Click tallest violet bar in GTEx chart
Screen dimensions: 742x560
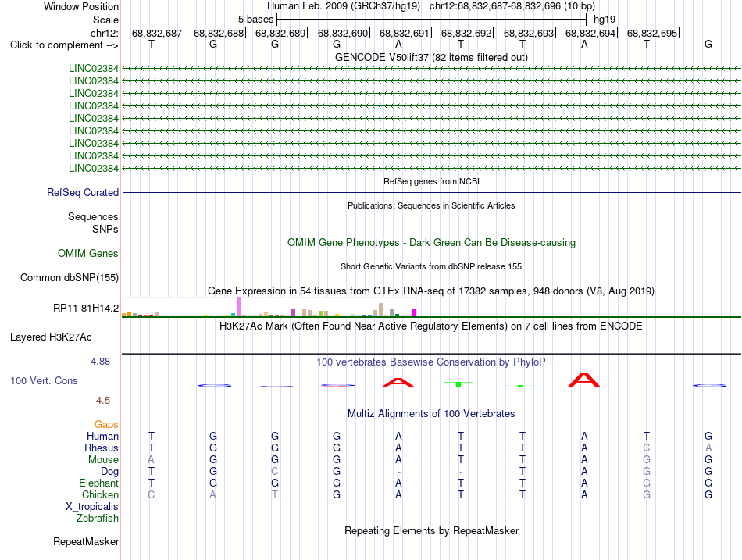238,306
